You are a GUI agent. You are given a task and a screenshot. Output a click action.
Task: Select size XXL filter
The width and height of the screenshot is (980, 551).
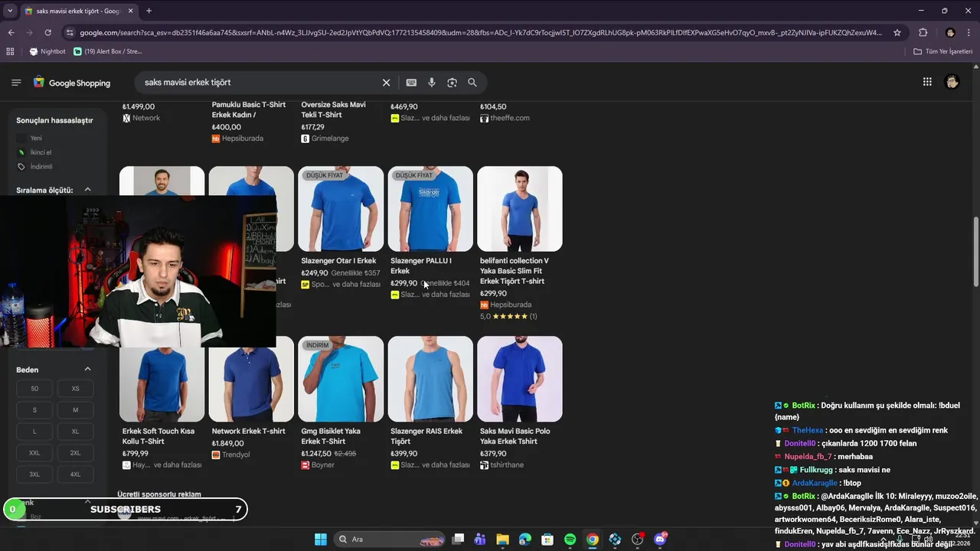tap(34, 453)
